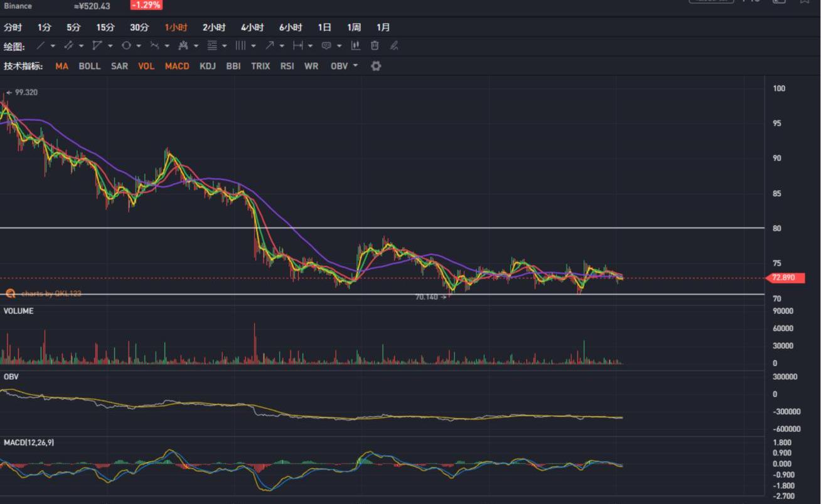Switch to the 15分 timeframe
The width and height of the screenshot is (822, 504).
(x=105, y=28)
